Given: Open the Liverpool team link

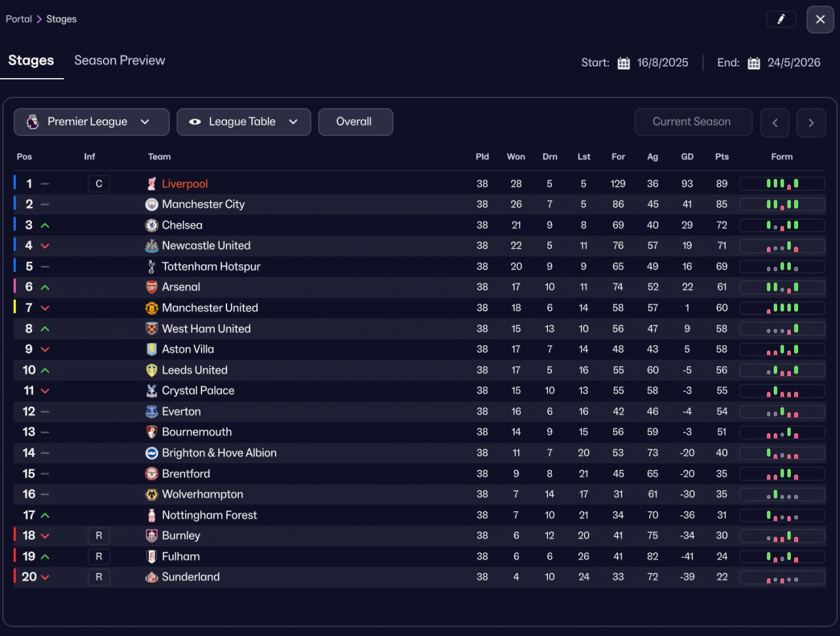Looking at the screenshot, I should [185, 184].
